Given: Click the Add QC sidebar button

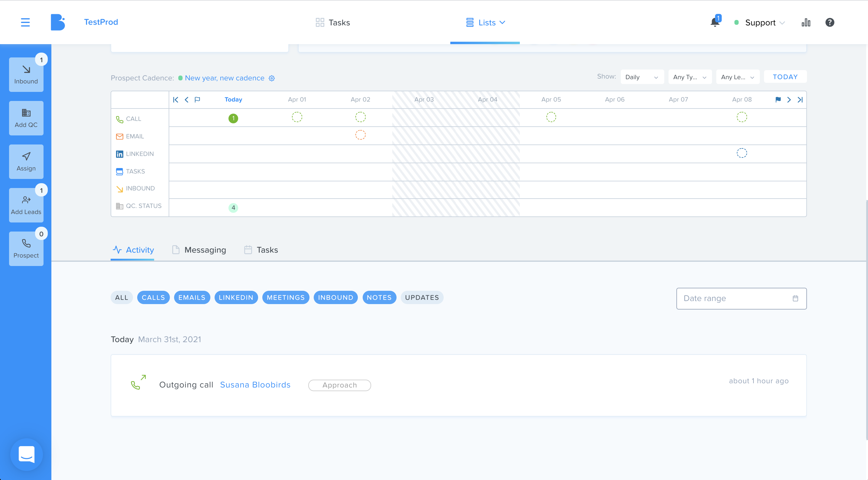Looking at the screenshot, I should point(26,118).
